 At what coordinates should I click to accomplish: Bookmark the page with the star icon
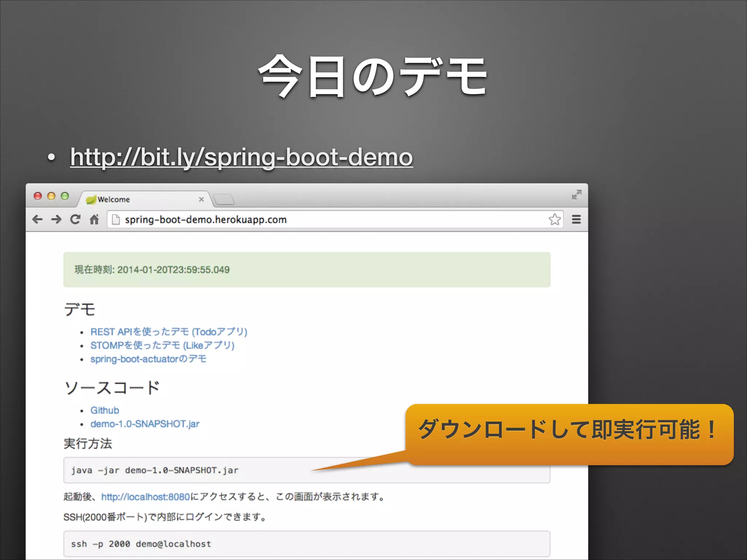(x=554, y=219)
